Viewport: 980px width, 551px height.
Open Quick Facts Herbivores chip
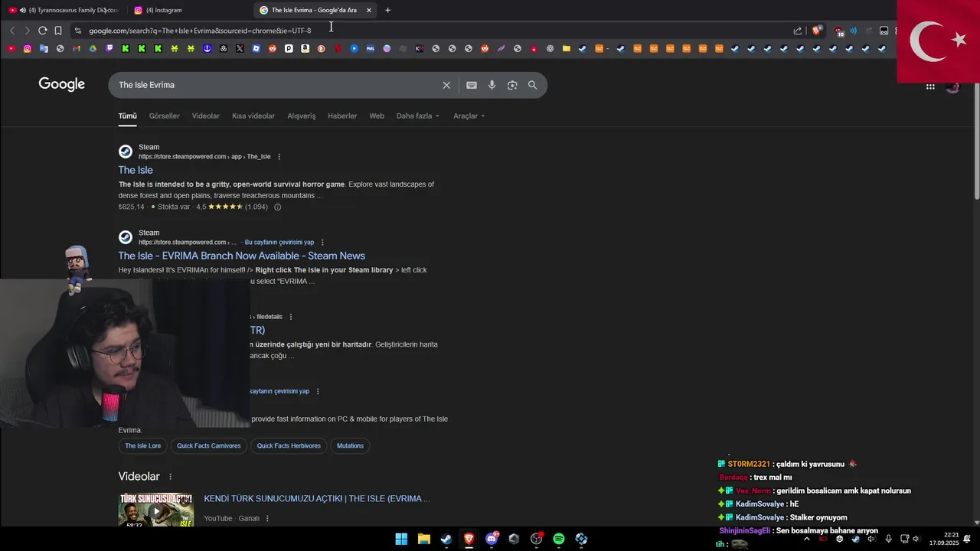(x=289, y=445)
